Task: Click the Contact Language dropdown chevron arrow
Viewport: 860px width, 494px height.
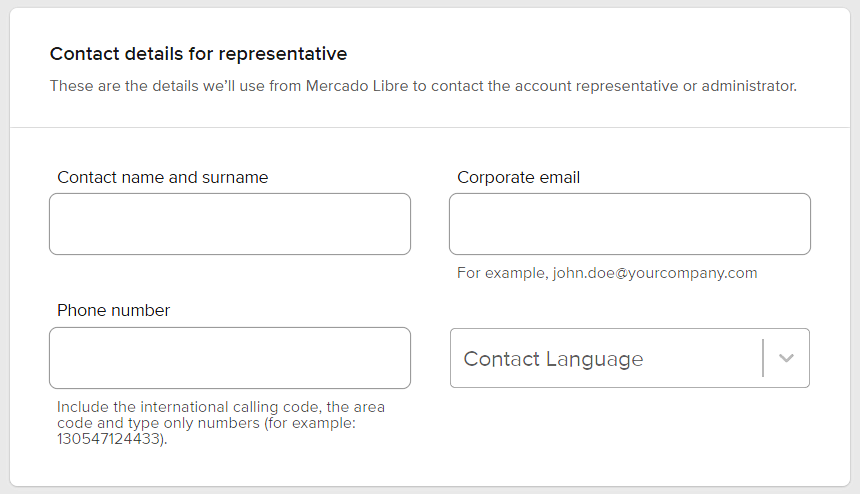Action: (786, 358)
